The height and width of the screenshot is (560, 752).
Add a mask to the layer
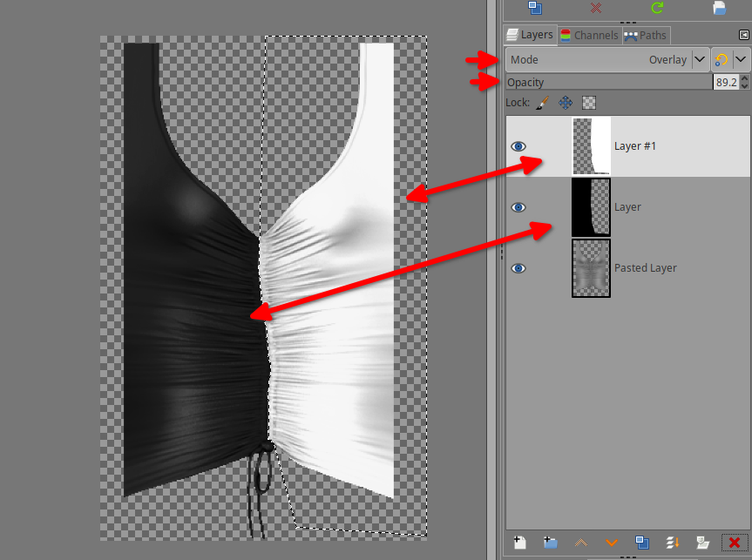(702, 543)
